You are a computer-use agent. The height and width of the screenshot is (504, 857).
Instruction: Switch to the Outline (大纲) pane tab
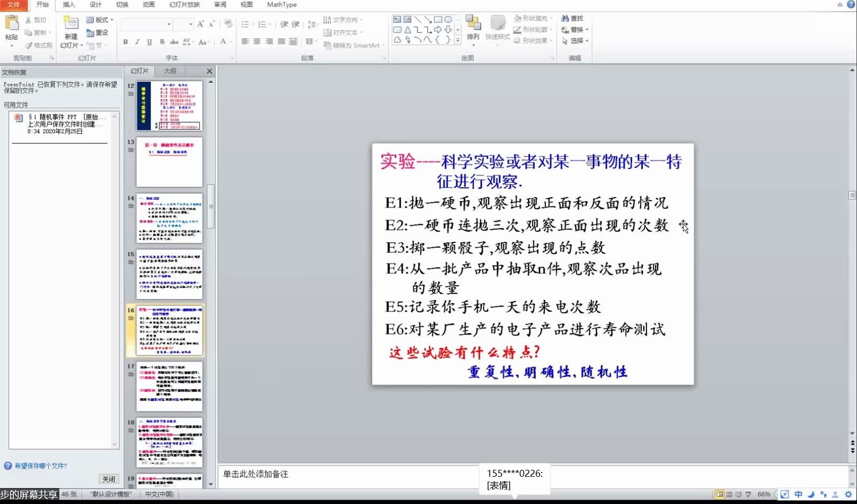[x=170, y=71]
